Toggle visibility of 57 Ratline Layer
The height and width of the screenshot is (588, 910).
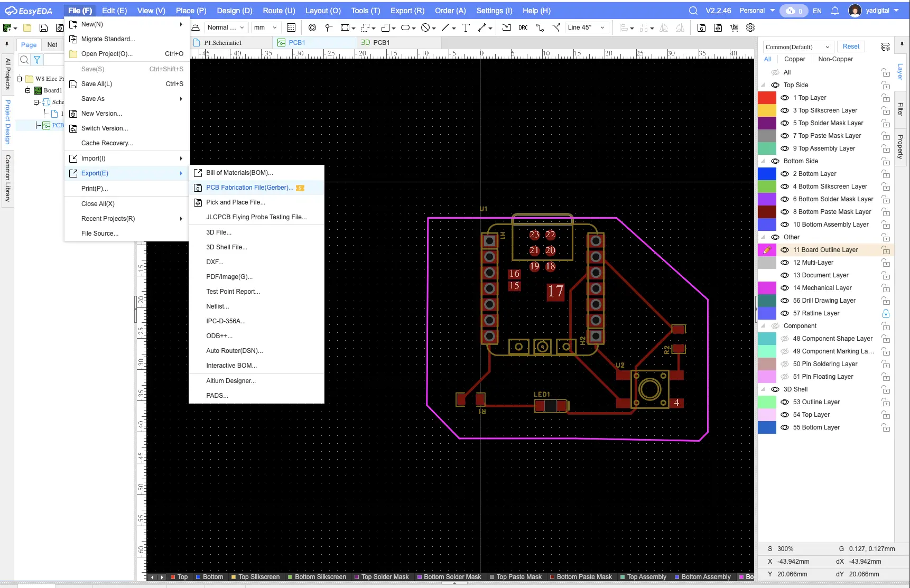(784, 313)
